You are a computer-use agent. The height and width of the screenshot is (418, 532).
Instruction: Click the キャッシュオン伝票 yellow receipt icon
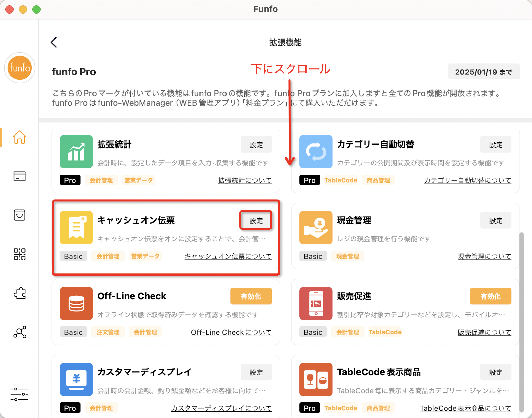[x=76, y=228]
